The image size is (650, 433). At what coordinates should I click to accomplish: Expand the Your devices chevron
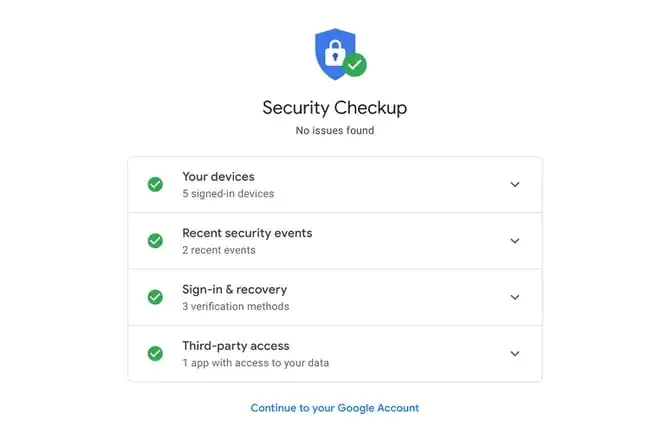click(515, 184)
